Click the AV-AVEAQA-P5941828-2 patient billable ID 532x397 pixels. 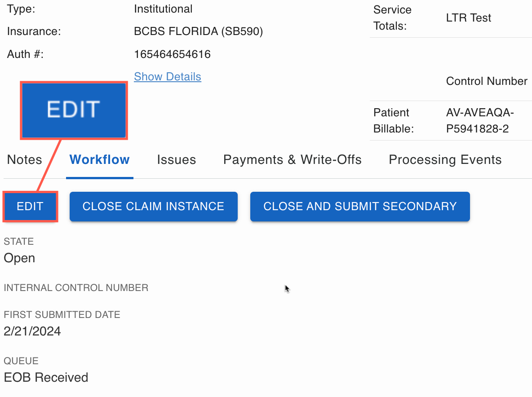(476, 121)
